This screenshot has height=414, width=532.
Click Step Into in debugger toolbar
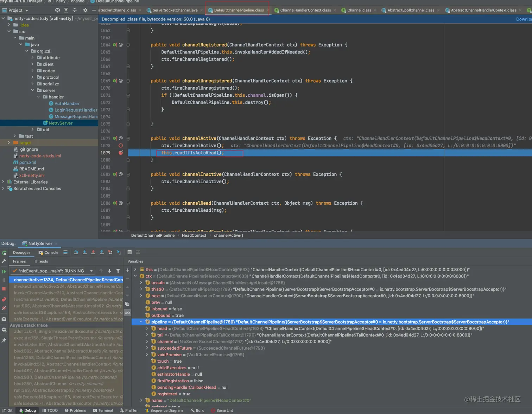[84, 252]
